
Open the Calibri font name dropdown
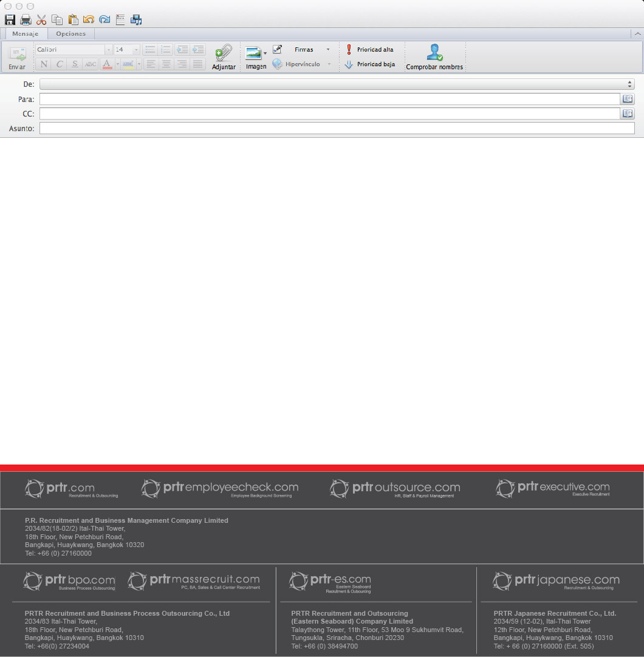click(x=109, y=50)
